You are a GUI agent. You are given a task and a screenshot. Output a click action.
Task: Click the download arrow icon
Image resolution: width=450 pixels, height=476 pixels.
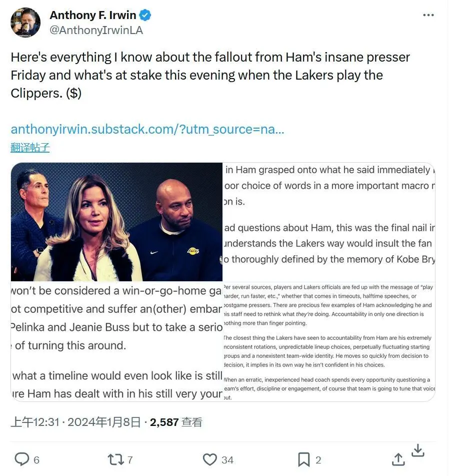coord(418,450)
